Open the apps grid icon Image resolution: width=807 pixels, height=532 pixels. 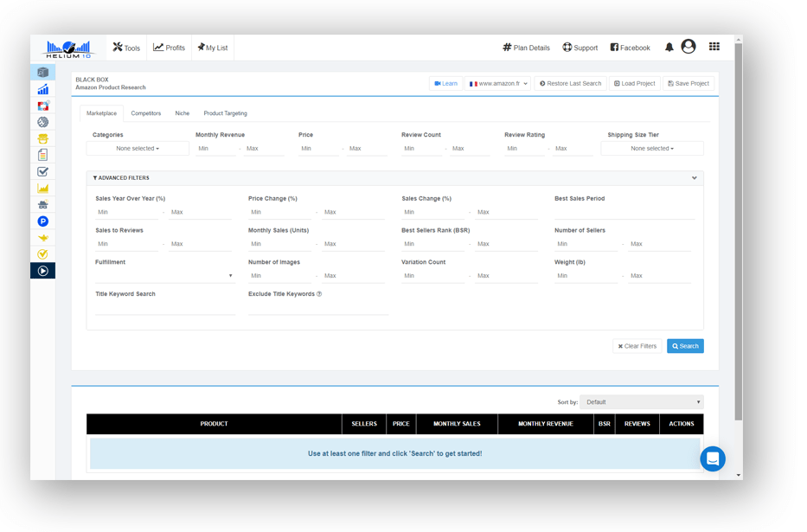click(714, 47)
